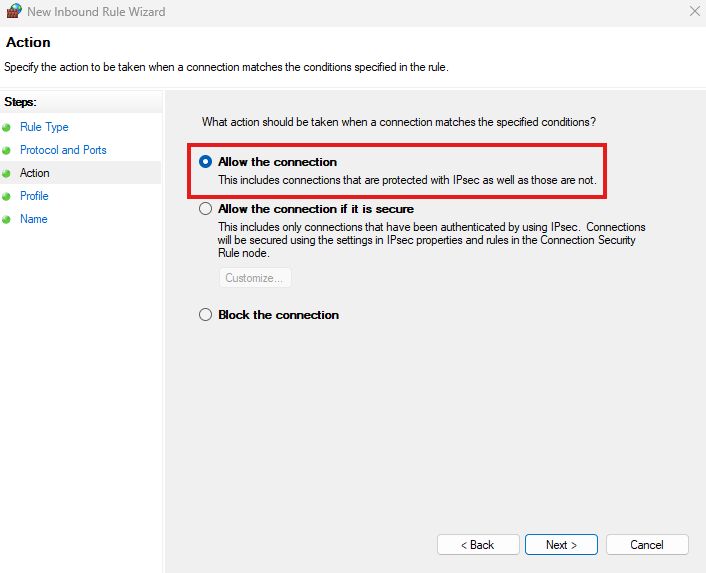
Task: Jump to the Profile step
Action: (34, 196)
